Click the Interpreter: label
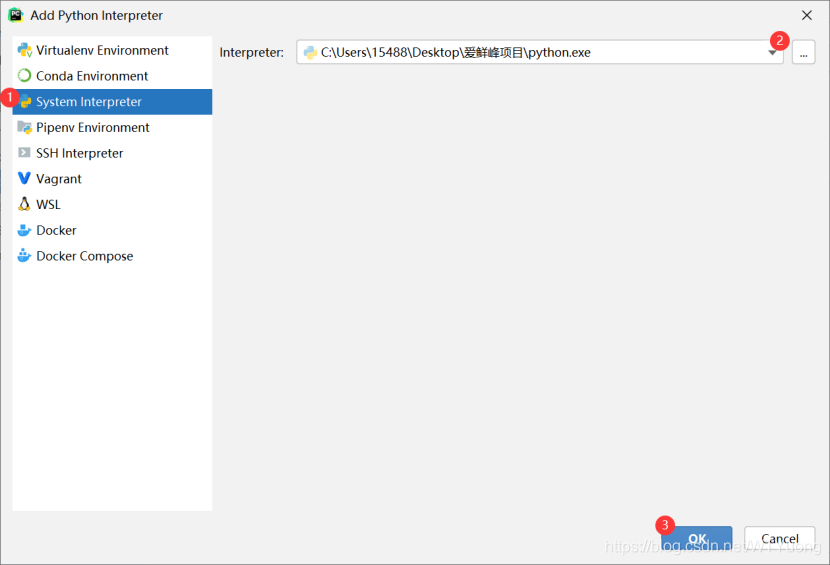The width and height of the screenshot is (830, 565). pyautogui.click(x=251, y=52)
